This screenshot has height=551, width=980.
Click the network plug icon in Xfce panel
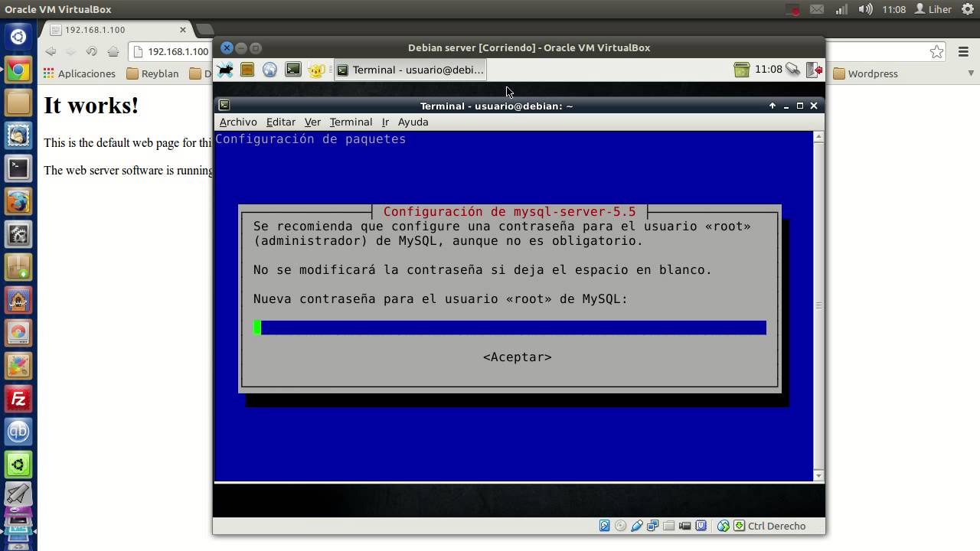point(793,70)
